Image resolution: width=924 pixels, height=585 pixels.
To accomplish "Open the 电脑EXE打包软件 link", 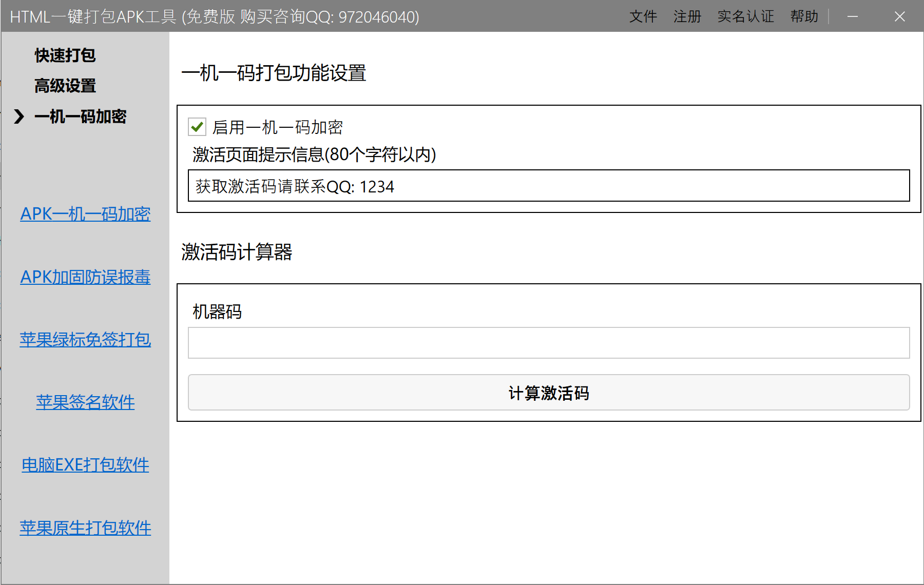I will 85,465.
